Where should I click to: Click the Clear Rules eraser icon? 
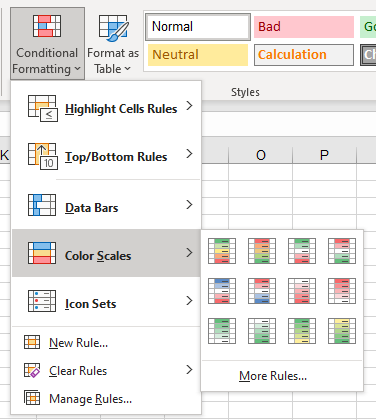click(x=32, y=370)
